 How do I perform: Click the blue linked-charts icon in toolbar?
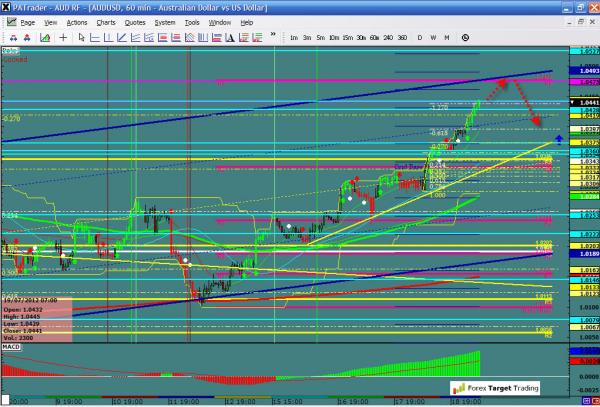click(13, 38)
